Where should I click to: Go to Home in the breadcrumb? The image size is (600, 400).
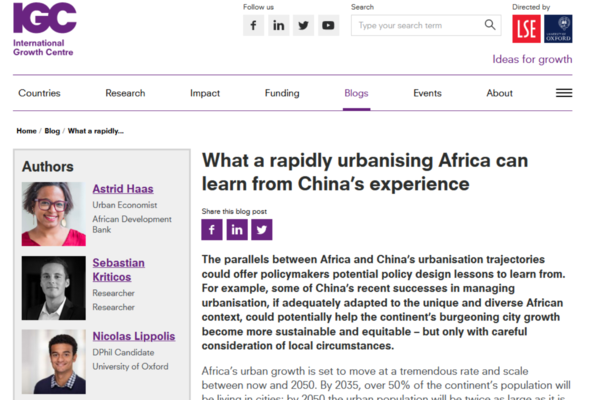(x=26, y=131)
